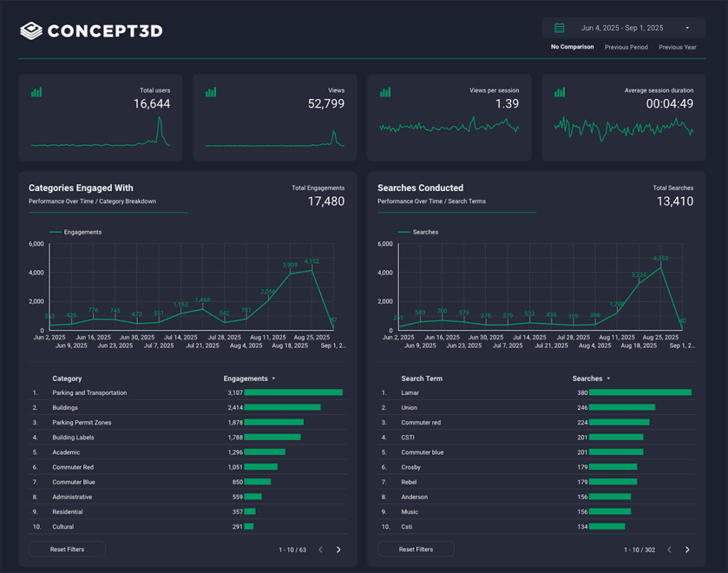The image size is (728, 573).
Task: Select the Commuter blue search term
Action: coord(422,452)
